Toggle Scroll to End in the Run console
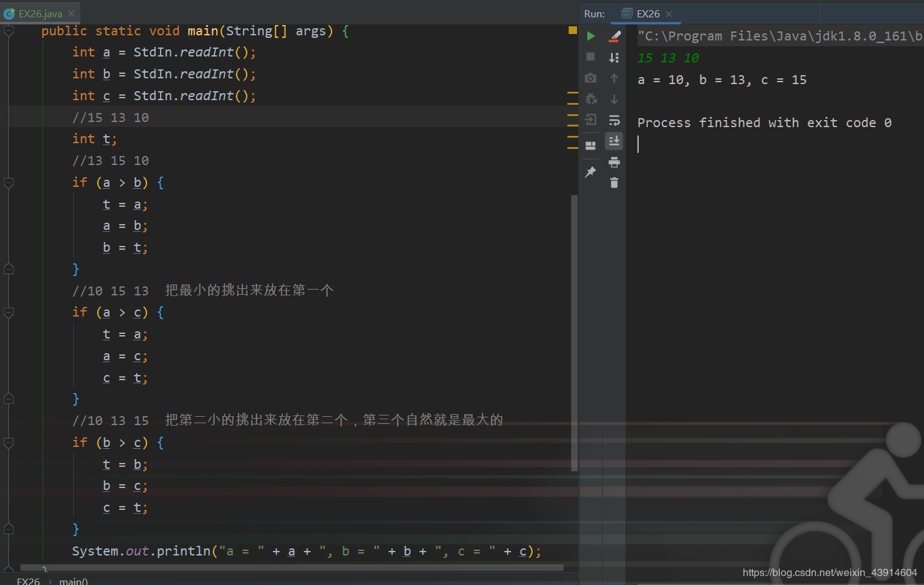924x585 pixels. (614, 141)
